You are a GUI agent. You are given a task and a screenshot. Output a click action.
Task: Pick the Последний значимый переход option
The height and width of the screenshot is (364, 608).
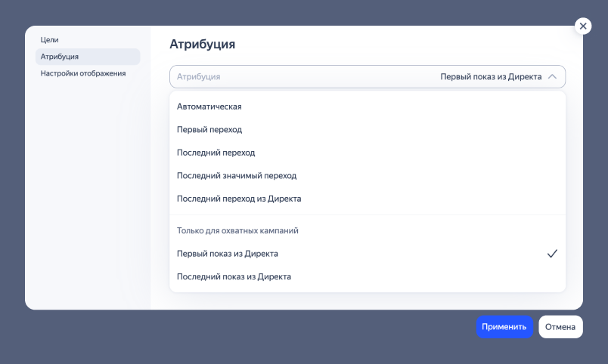tap(237, 176)
